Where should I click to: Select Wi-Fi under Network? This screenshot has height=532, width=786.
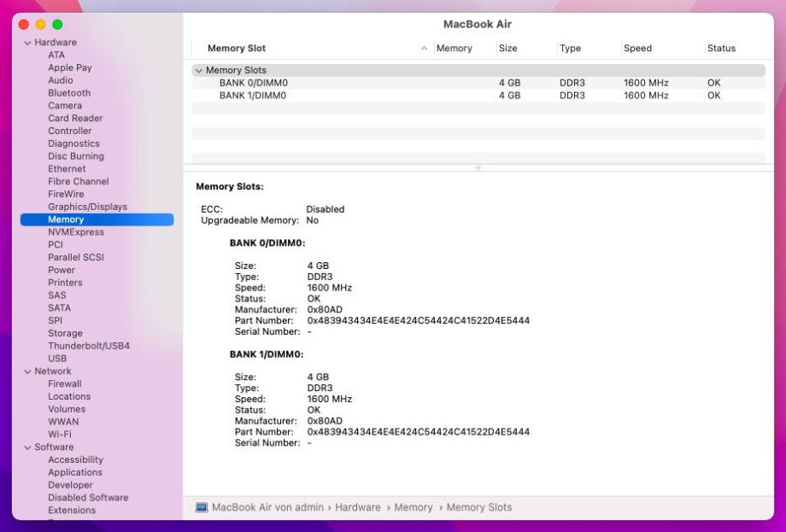pyautogui.click(x=59, y=435)
